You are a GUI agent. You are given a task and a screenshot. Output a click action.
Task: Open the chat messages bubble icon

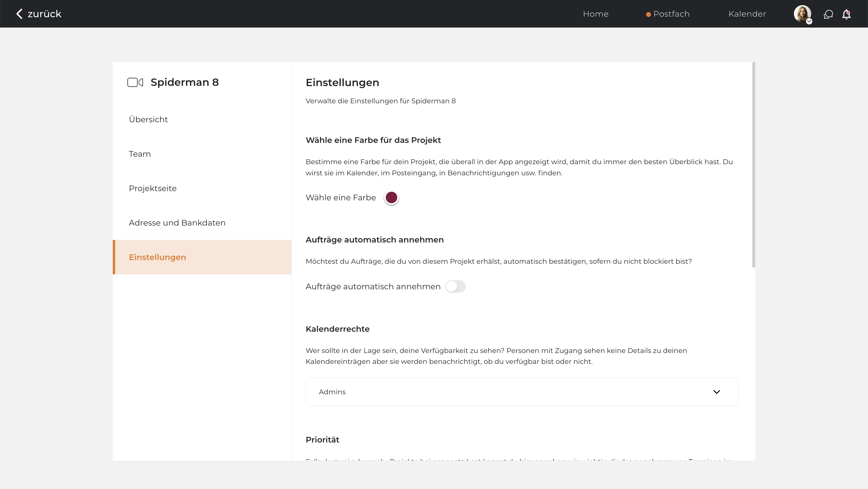point(828,14)
